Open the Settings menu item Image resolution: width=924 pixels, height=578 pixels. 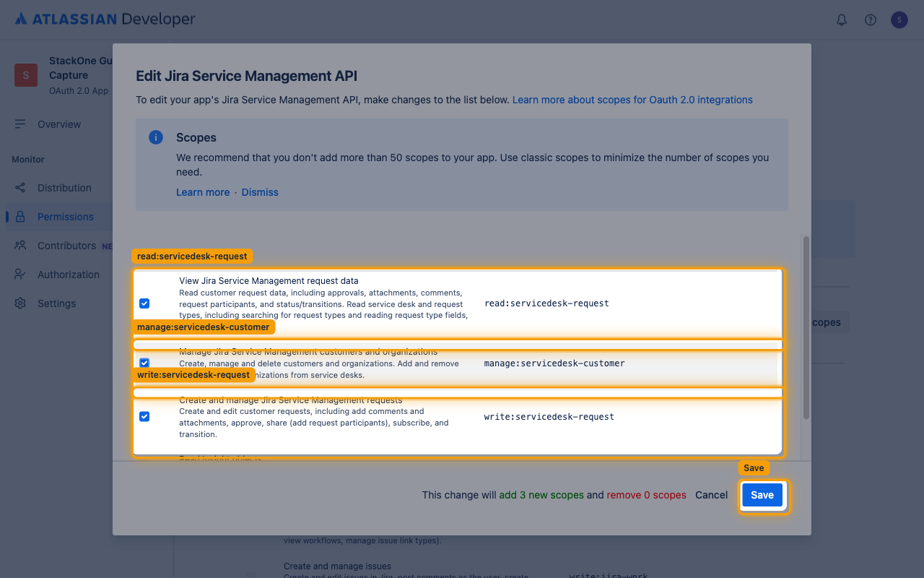[x=56, y=303]
